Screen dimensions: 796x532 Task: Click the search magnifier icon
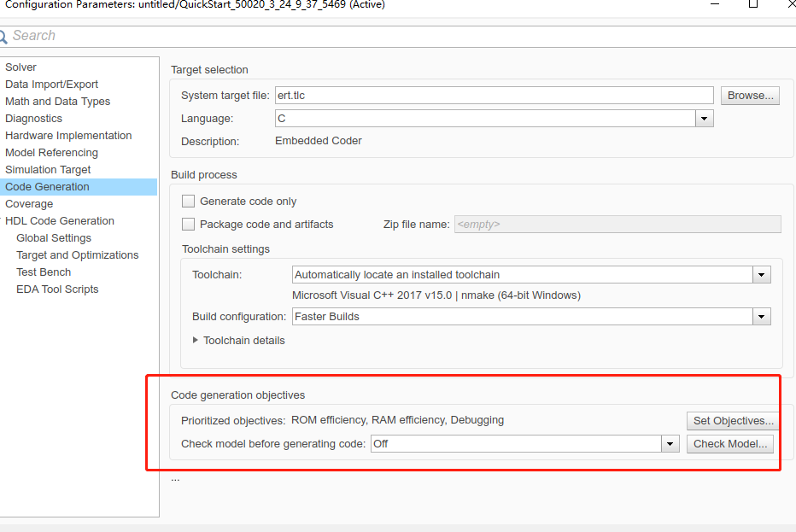tap(3, 36)
